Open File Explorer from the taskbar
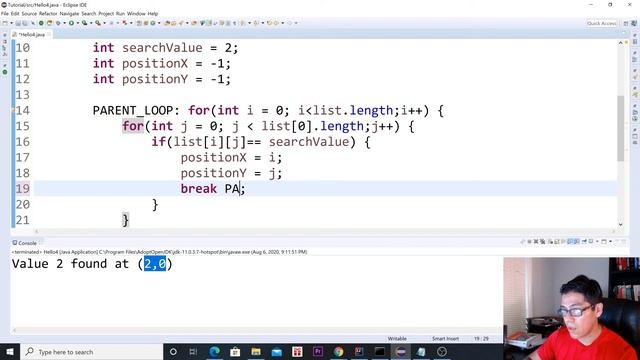The image size is (640, 360). click(x=256, y=352)
